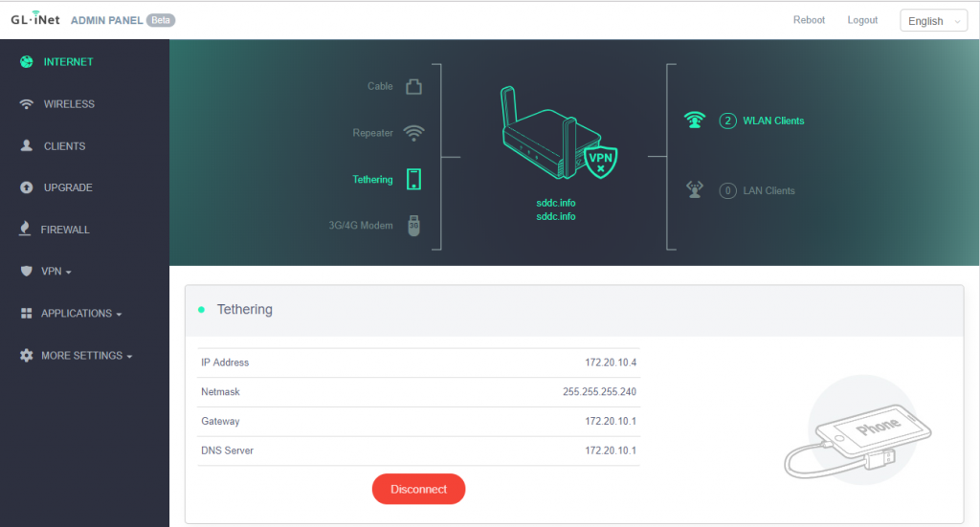Click the Reboot link
980x527 pixels.
(x=809, y=20)
